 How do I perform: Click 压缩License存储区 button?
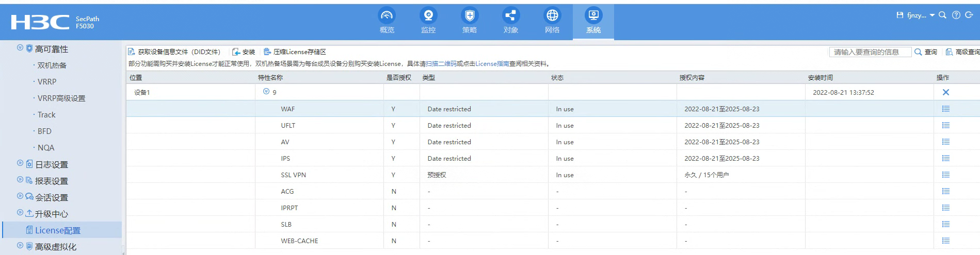tap(295, 52)
